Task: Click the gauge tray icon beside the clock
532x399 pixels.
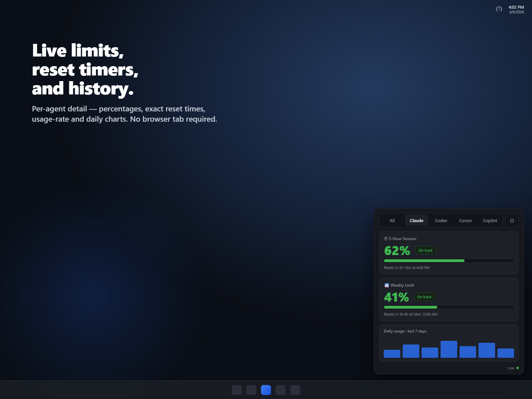Action: pos(499,9)
